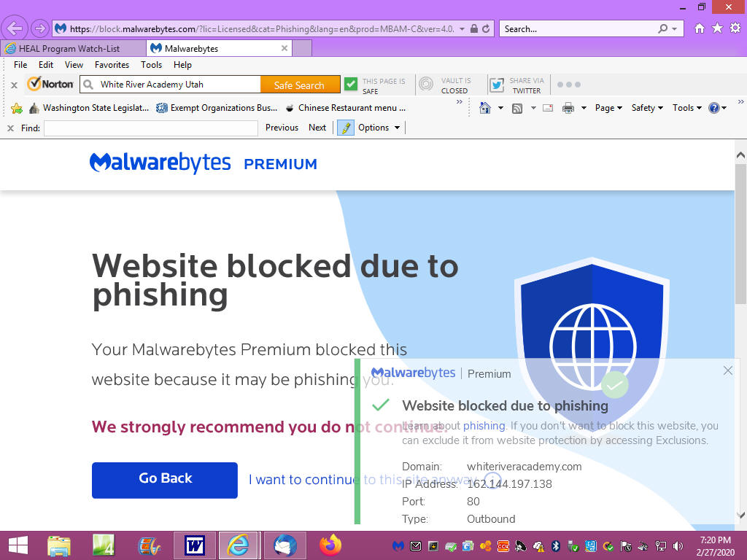Click the phishing link in notification

(484, 426)
